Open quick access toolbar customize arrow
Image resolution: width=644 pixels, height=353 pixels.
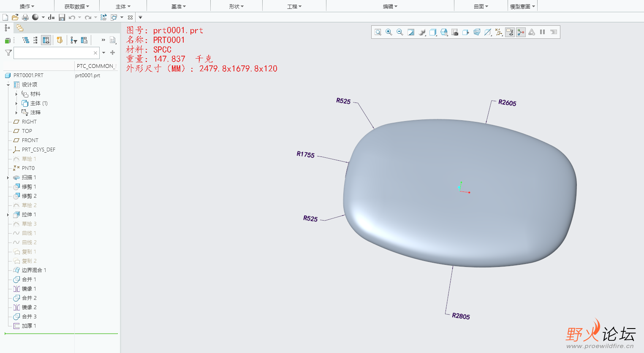pos(140,17)
